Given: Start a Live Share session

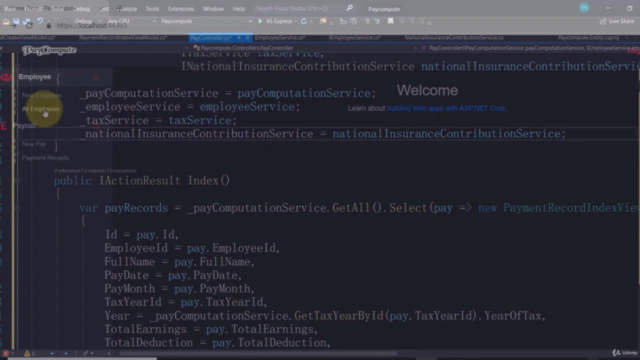Looking at the screenshot, I should [617, 21].
